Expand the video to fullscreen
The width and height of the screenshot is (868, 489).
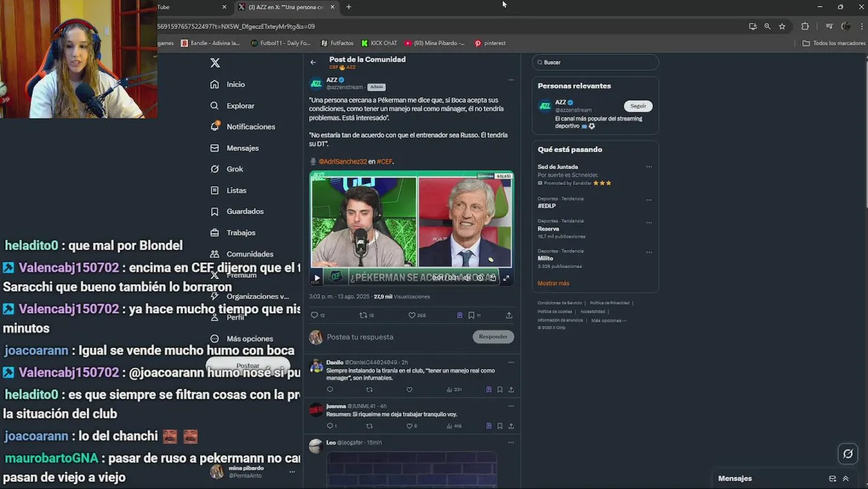pos(506,277)
